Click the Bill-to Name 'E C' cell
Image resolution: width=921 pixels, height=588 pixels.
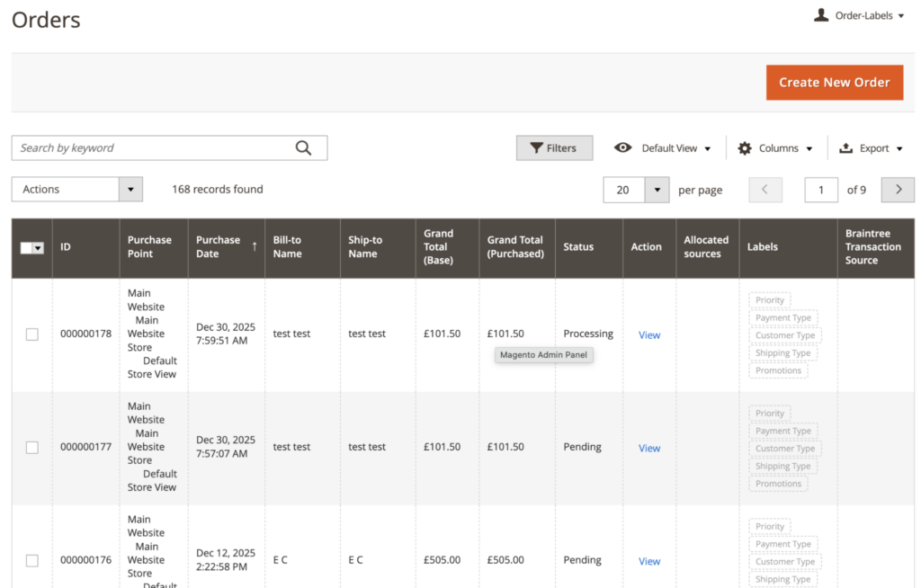tap(281, 560)
